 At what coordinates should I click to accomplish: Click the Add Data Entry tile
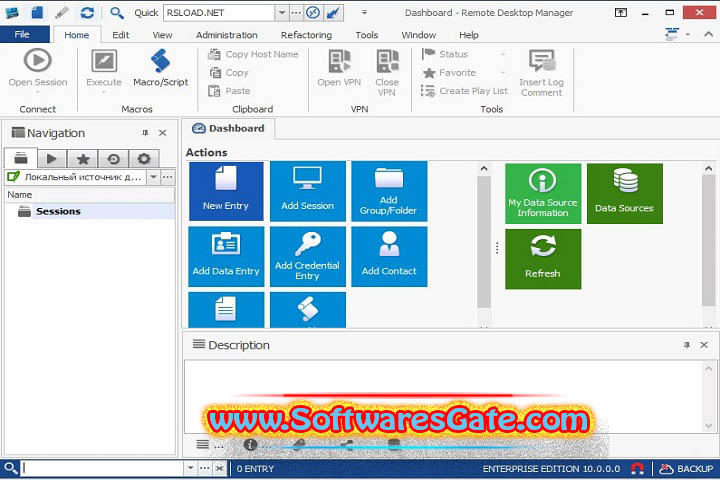coord(226,256)
